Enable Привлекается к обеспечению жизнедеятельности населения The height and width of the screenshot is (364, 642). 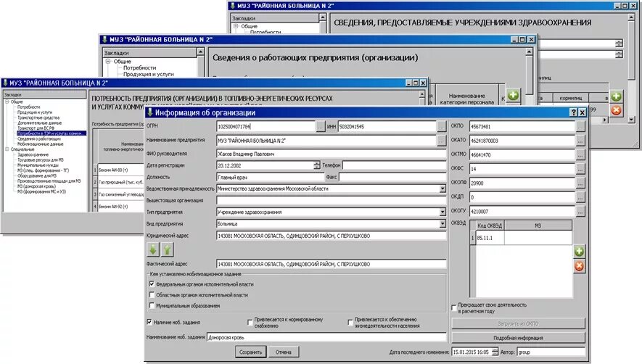coord(350,323)
